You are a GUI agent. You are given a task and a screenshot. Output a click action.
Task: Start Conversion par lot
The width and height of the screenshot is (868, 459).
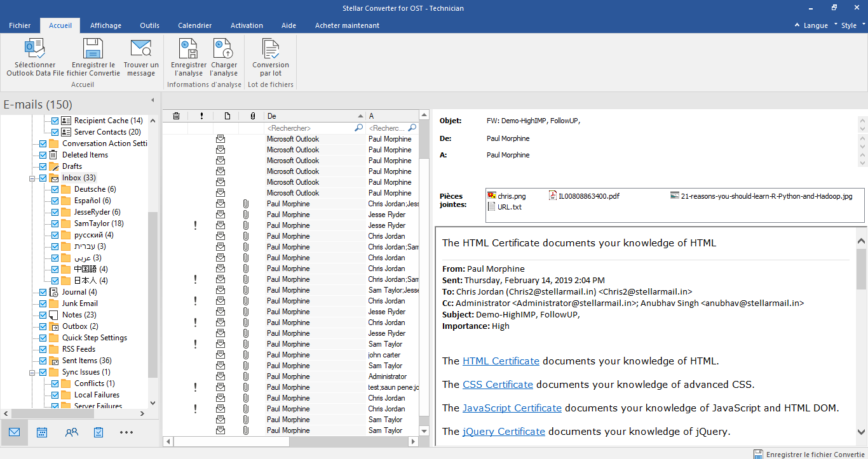click(x=271, y=50)
